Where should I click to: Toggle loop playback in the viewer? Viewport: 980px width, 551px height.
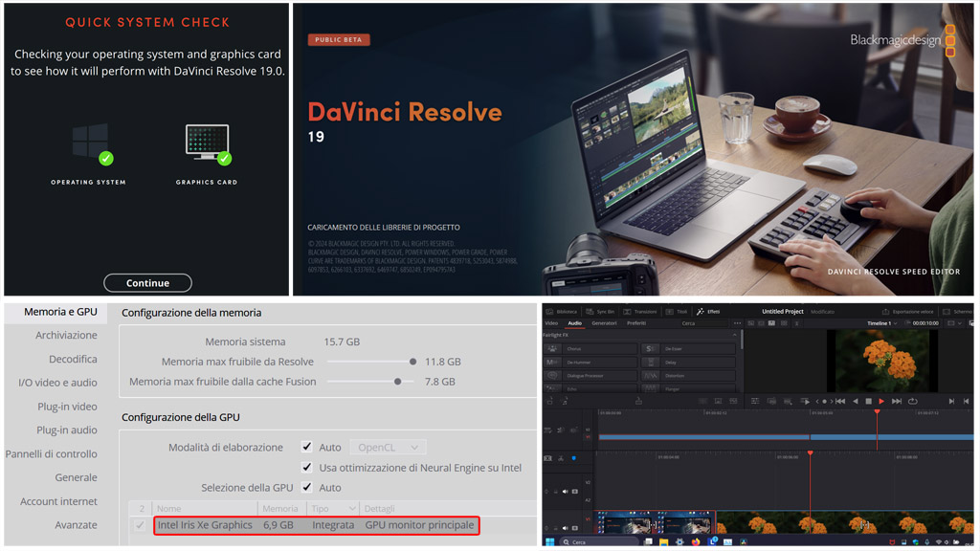pos(912,401)
